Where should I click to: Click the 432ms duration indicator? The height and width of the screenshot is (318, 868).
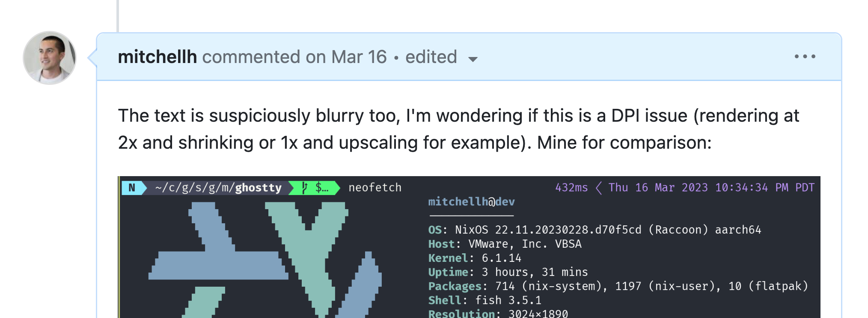click(x=571, y=188)
